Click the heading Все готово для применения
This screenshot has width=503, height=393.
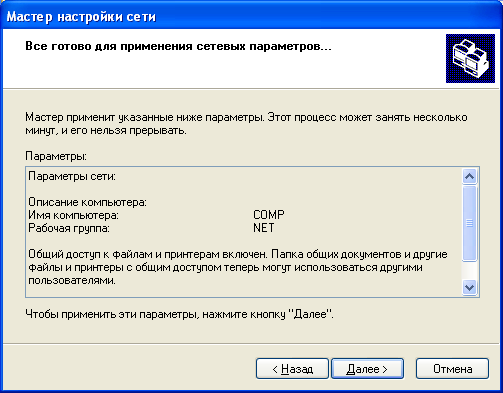click(178, 46)
